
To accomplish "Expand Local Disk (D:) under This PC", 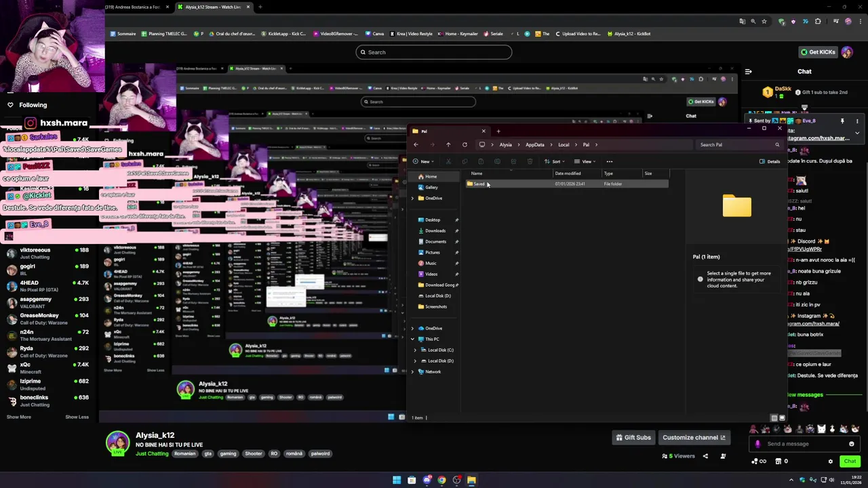I will click(x=415, y=361).
